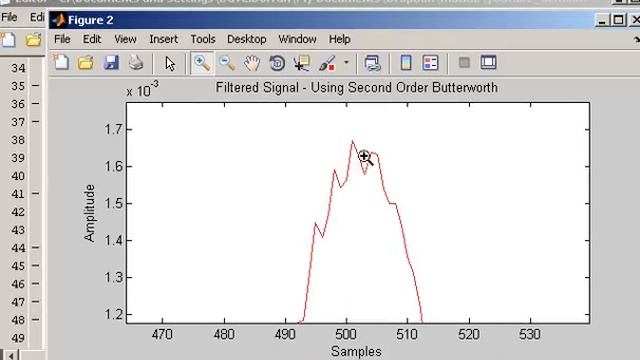
Task: Activate the Zoom Out tool
Action: 227,63
